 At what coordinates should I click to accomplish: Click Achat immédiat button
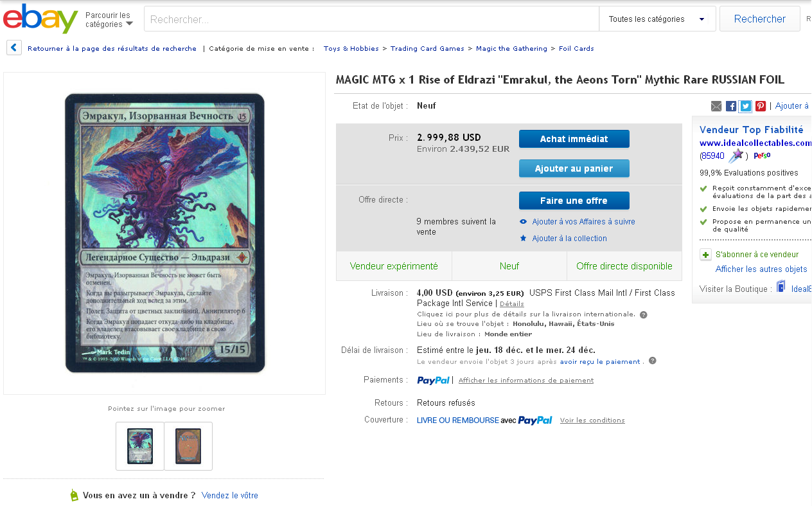click(x=574, y=139)
